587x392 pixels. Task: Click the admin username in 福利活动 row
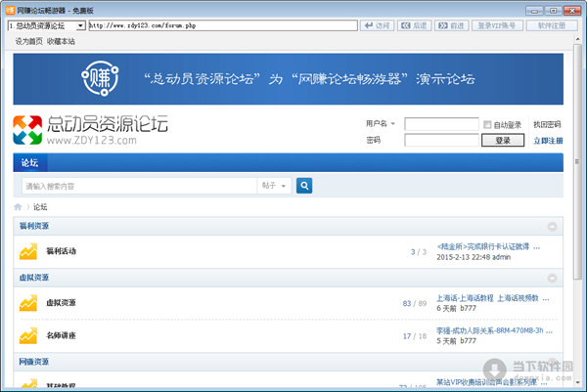click(501, 257)
